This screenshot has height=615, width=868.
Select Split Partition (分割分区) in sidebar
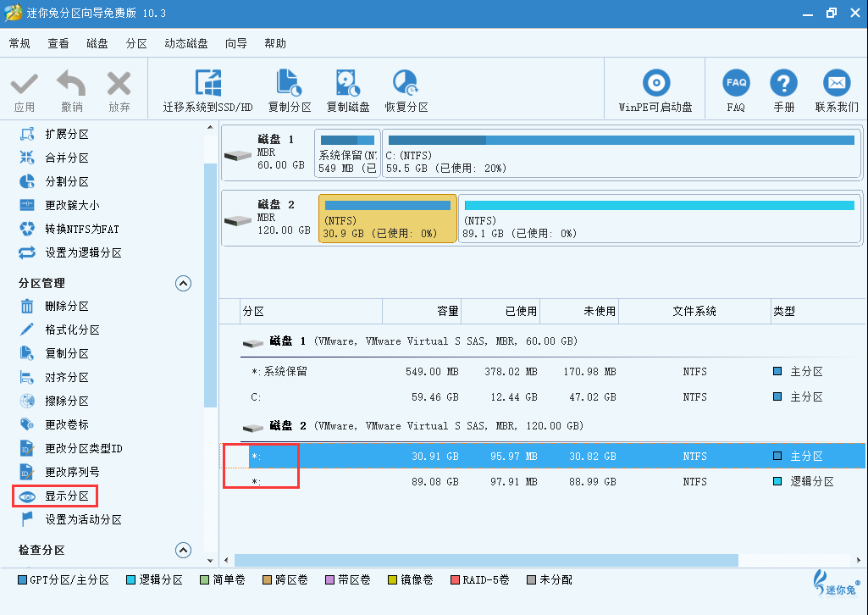[x=54, y=181]
